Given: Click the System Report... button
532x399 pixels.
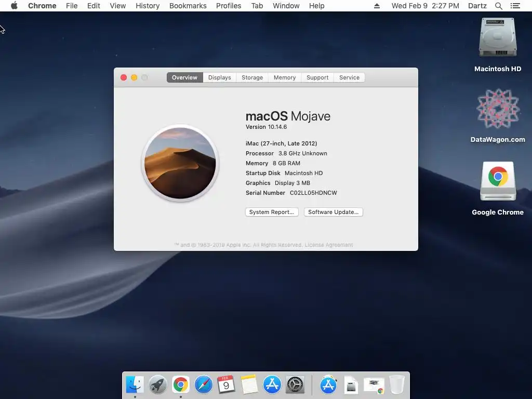Looking at the screenshot, I should tap(272, 212).
